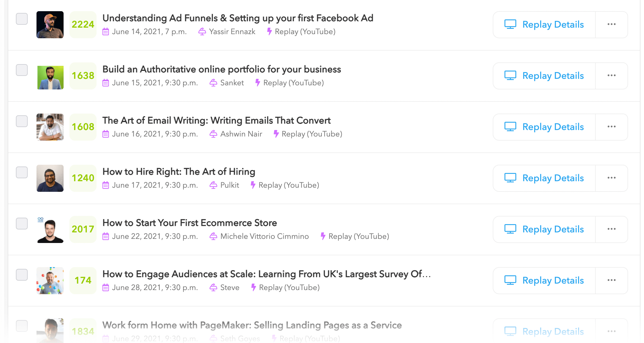Open more options for Understanding Ad Funnels
644x343 pixels.
(611, 24)
